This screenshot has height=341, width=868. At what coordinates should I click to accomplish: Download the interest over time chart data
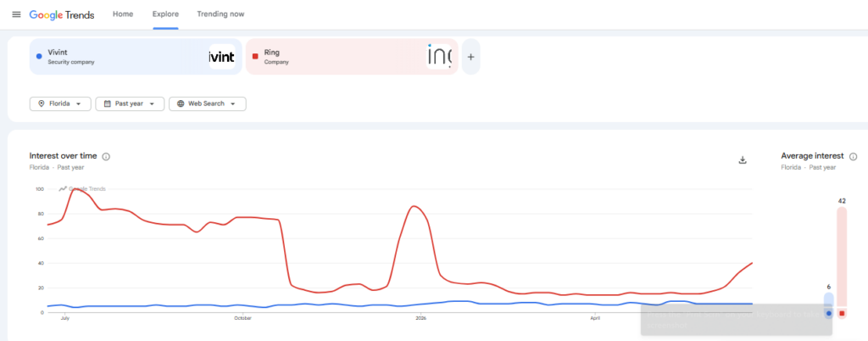(743, 160)
